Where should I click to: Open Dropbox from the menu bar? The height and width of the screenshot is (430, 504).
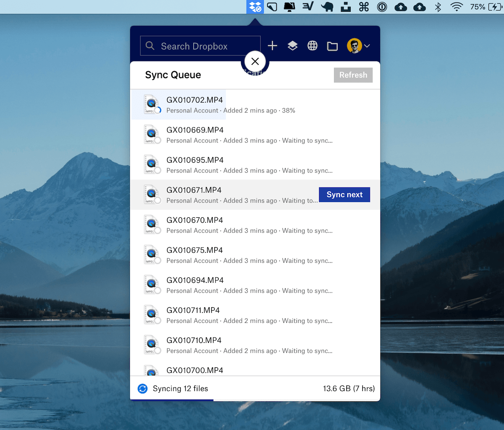coord(255,7)
